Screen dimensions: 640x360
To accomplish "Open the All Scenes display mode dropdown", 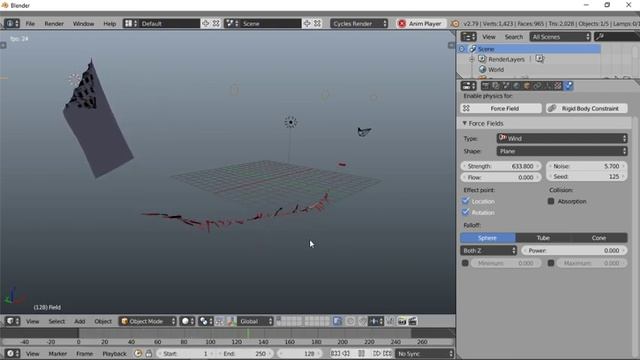I will click(x=560, y=37).
